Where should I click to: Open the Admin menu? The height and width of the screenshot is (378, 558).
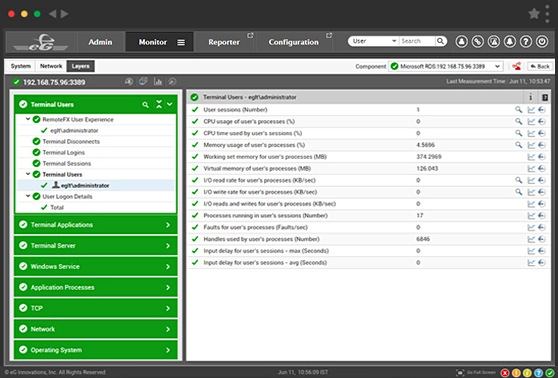[x=100, y=42]
